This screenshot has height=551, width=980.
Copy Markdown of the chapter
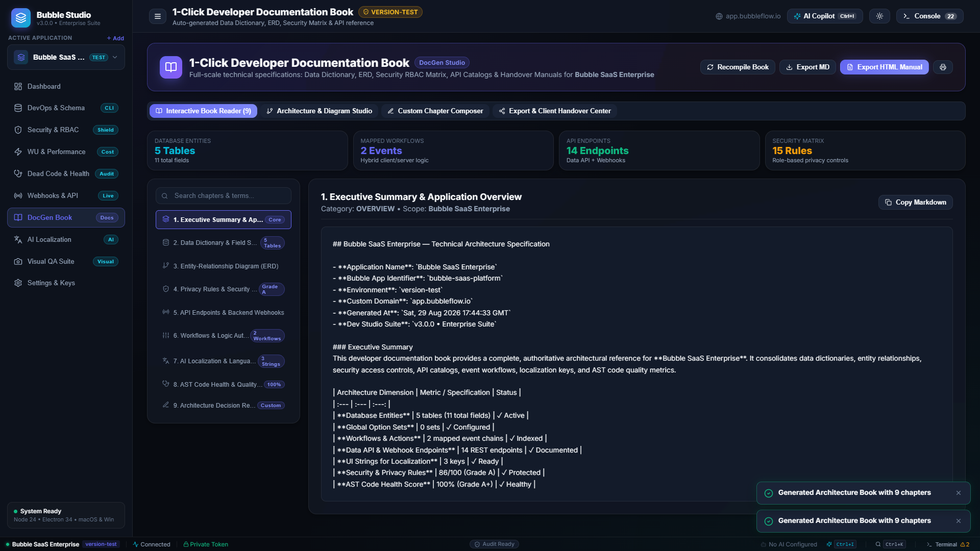(x=915, y=203)
